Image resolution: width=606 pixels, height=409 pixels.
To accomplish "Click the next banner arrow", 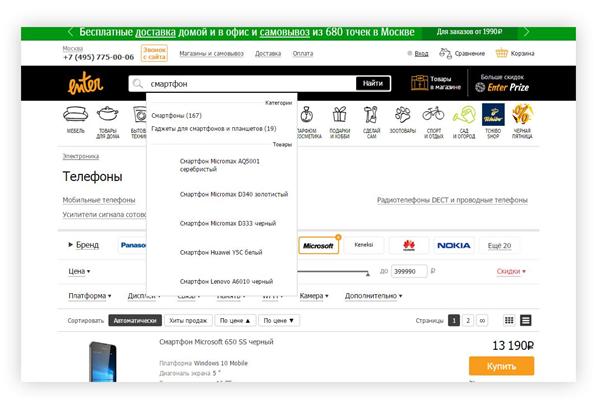I will (x=526, y=32).
